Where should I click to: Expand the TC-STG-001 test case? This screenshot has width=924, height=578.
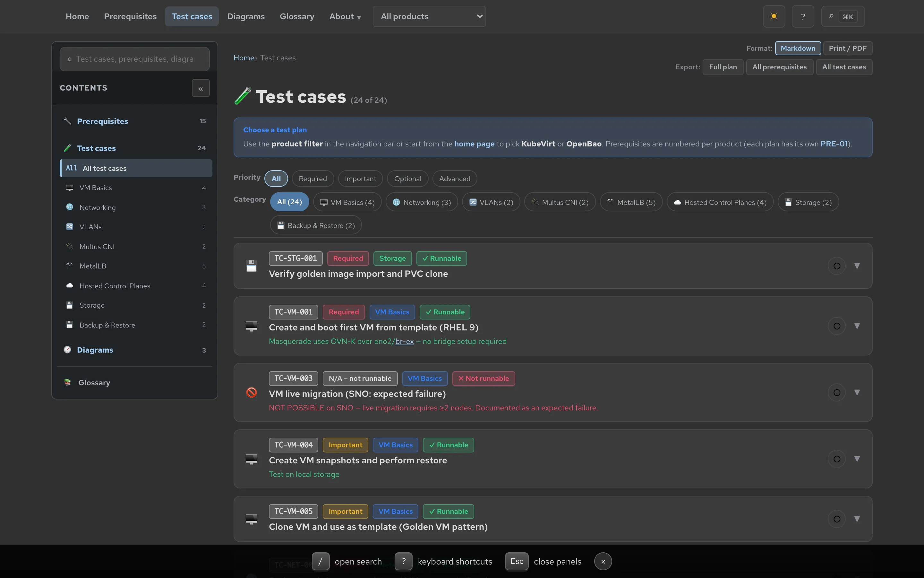click(857, 266)
